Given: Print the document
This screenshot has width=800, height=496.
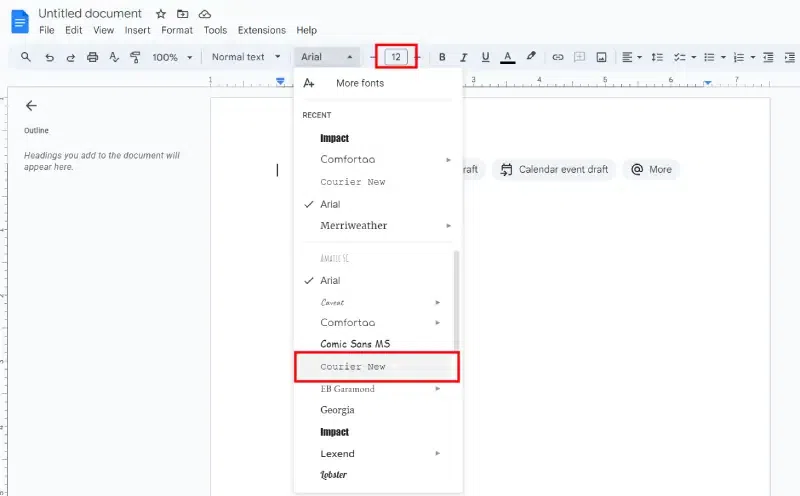Looking at the screenshot, I should (x=92, y=57).
